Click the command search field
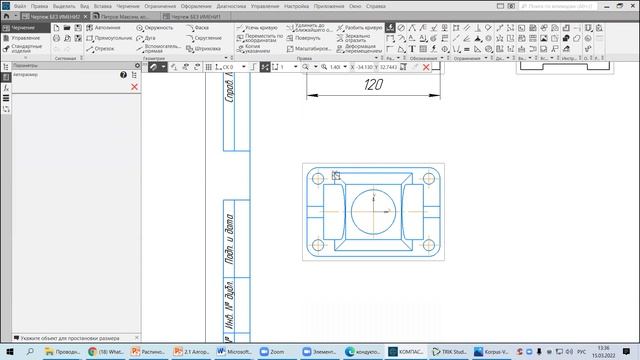The width and height of the screenshot is (640, 360). [x=558, y=6]
